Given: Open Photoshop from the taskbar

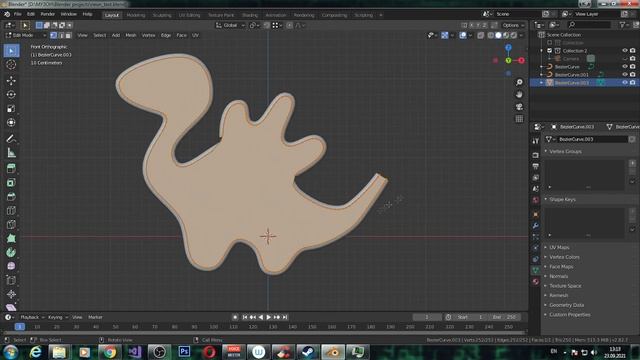Looking at the screenshot, I should [184, 351].
